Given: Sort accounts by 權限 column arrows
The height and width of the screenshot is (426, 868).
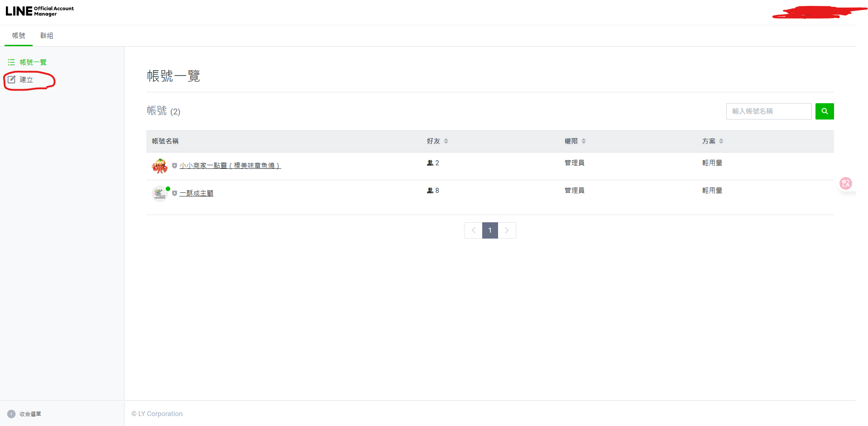Looking at the screenshot, I should [x=584, y=141].
